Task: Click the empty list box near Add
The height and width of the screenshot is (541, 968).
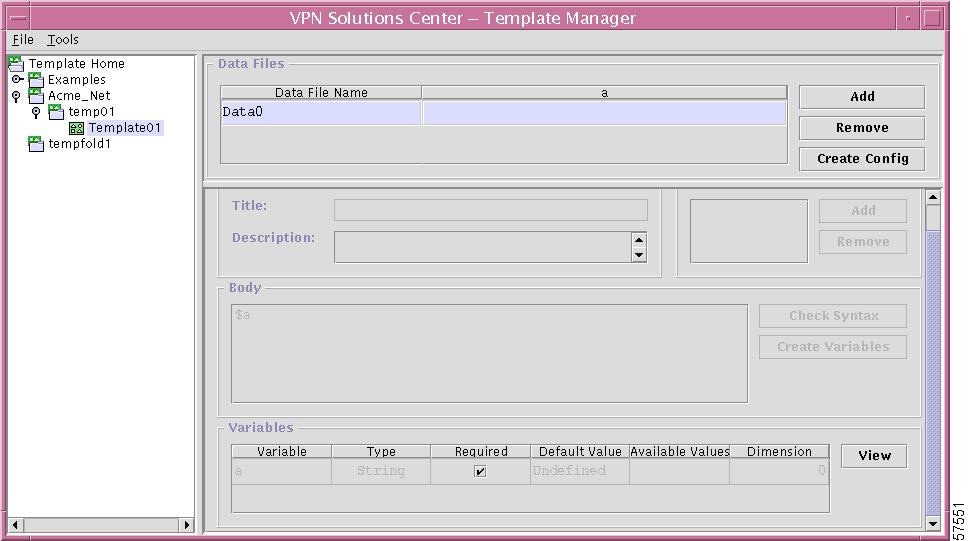Action: [x=749, y=231]
